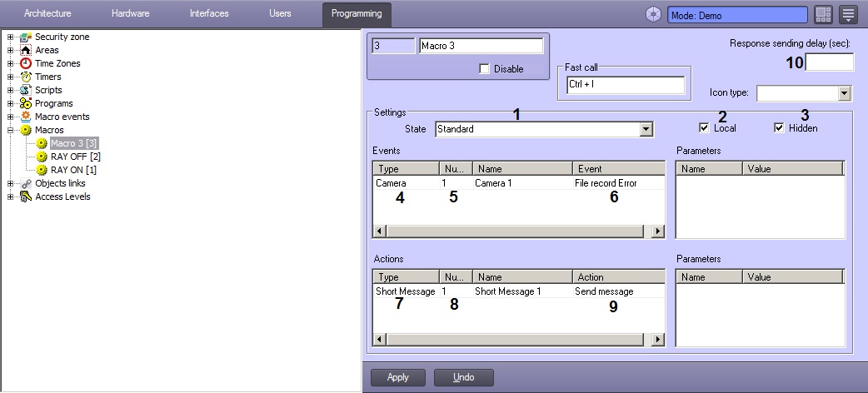
Task: Click the Macro 3 gear icon
Action: click(42, 143)
